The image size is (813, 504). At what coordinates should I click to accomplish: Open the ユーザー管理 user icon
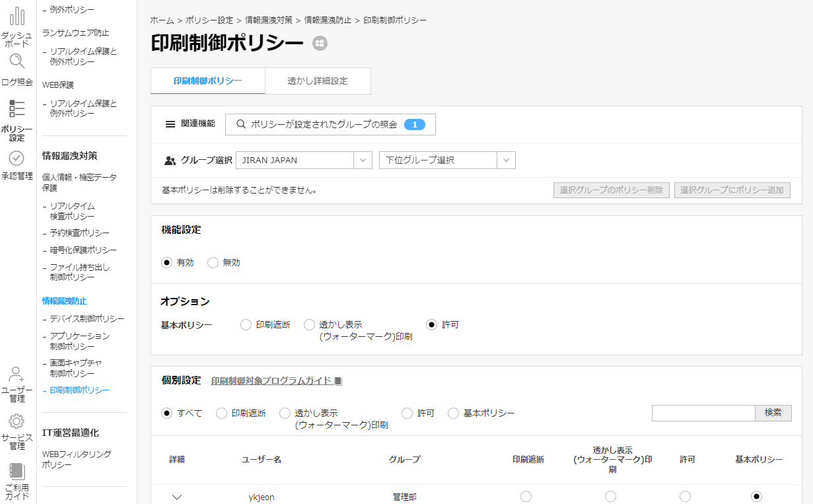pos(17,374)
